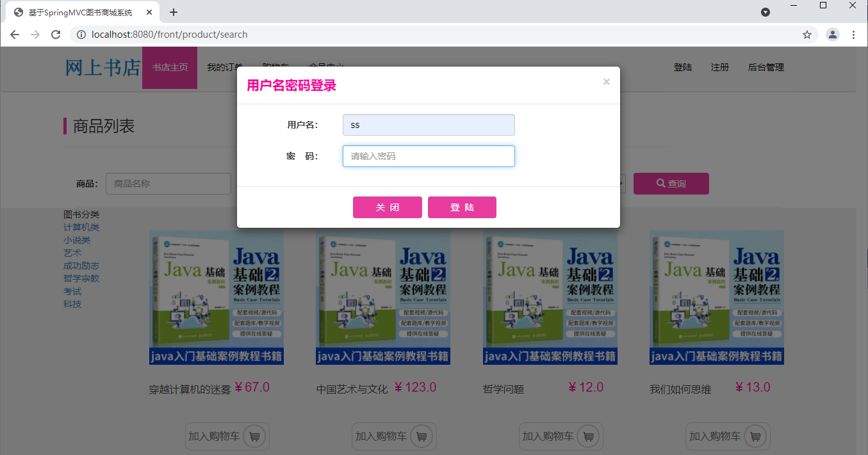Click the 商品列表 heading
Viewport: 868px width, 455px height.
click(104, 126)
